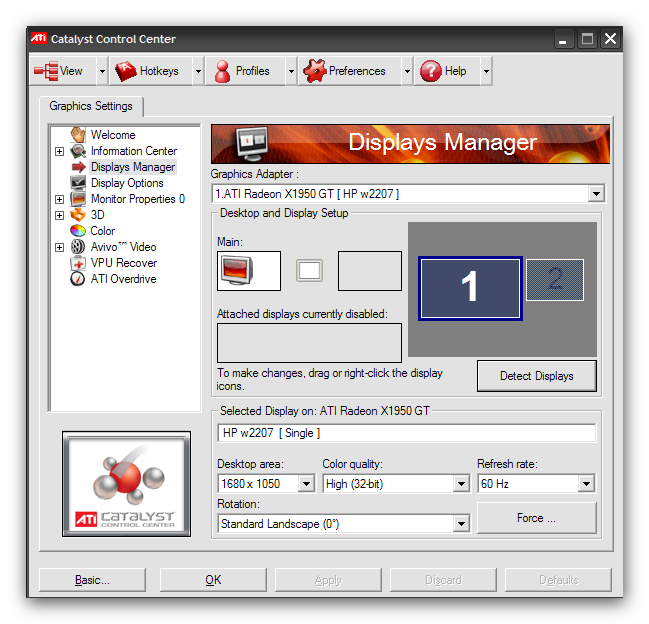Click the attached disabled displays box

coord(309,343)
